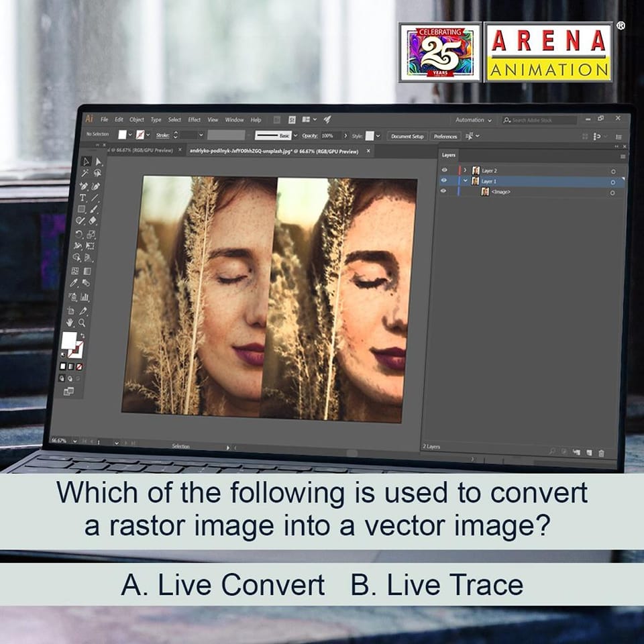Collapse Layer 1 contents
644x644 pixels.
pyautogui.click(x=465, y=180)
